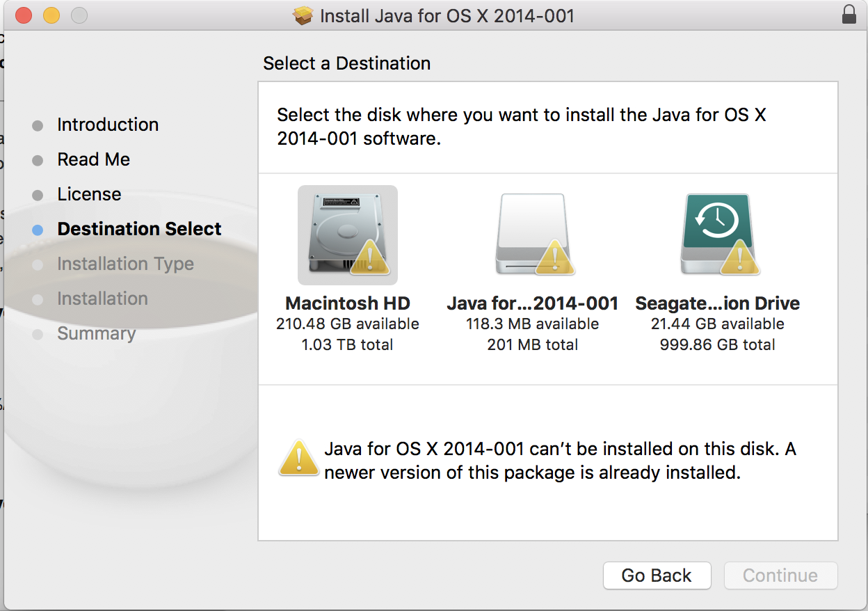Screen dimensions: 868x611
Task: Click the Seagate…ion Drive name label
Action: (x=717, y=303)
